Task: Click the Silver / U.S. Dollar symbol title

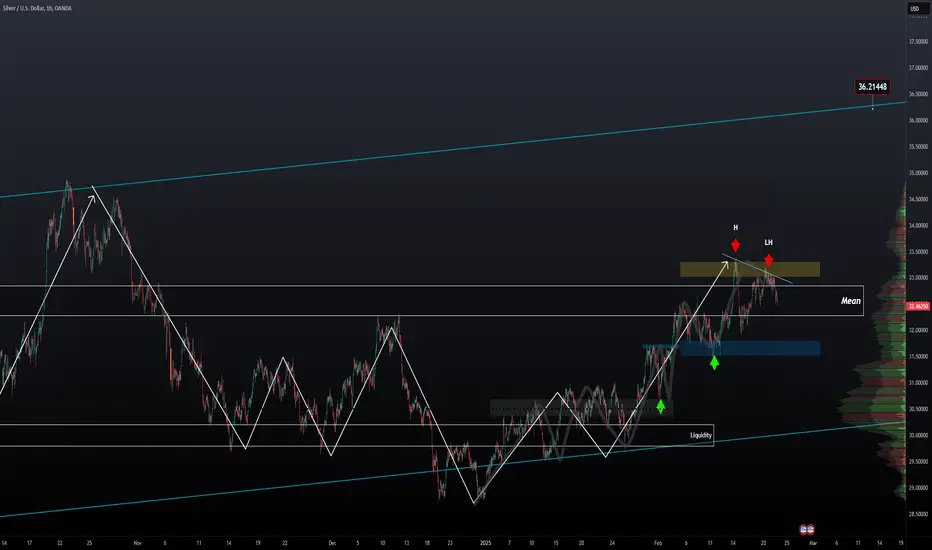Action: click(37, 8)
